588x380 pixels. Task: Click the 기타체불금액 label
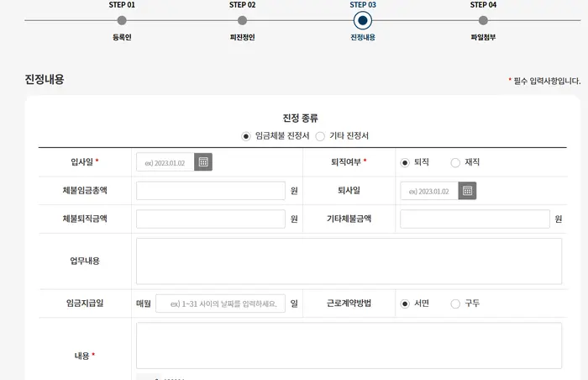pyautogui.click(x=349, y=219)
